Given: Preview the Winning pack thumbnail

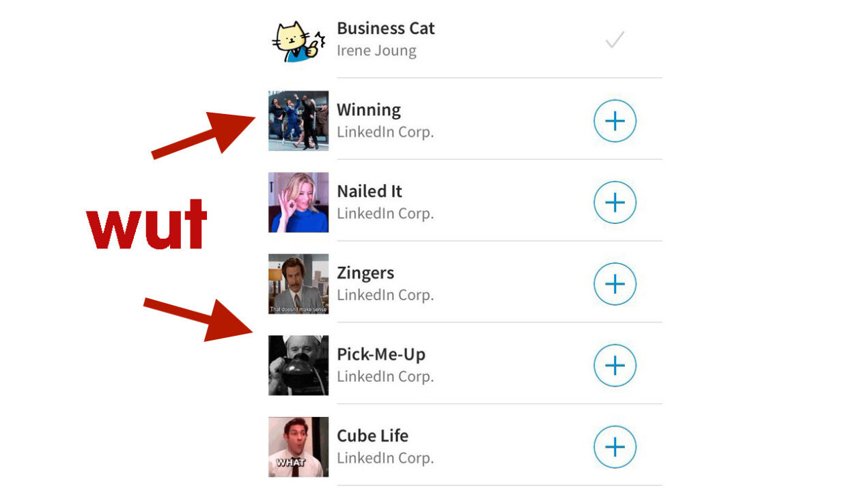Looking at the screenshot, I should click(x=298, y=121).
